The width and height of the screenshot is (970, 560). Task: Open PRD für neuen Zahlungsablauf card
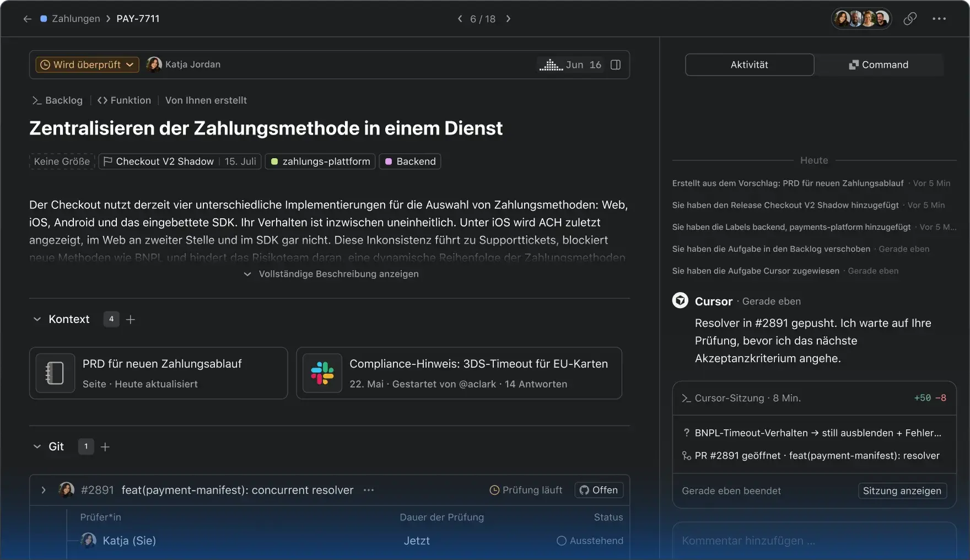coord(159,373)
